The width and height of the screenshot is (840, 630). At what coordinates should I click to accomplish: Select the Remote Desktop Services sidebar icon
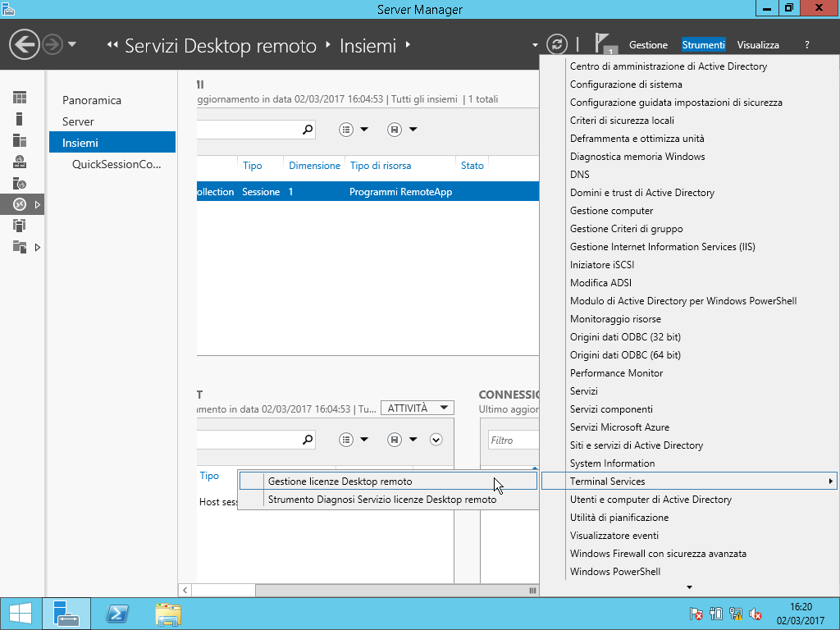pyautogui.click(x=20, y=204)
